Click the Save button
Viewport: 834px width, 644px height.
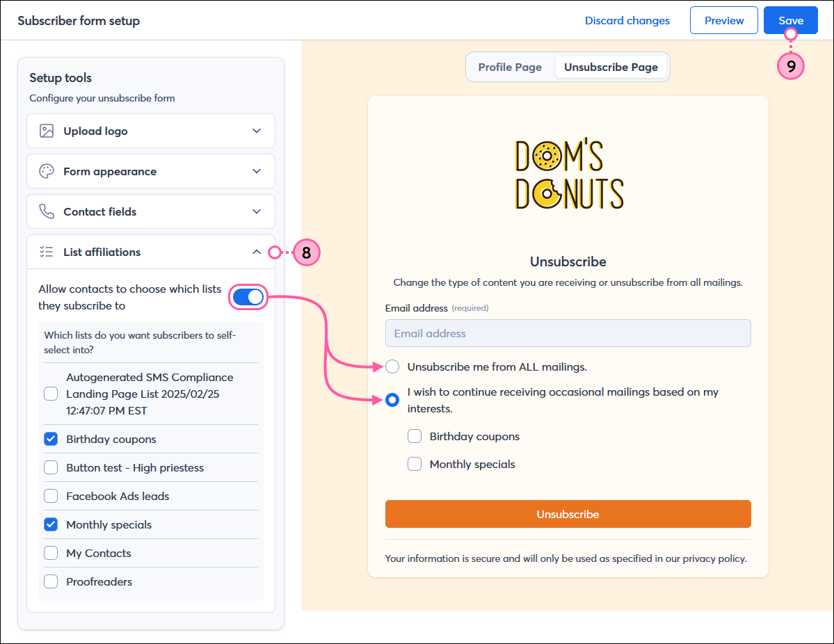coord(790,20)
